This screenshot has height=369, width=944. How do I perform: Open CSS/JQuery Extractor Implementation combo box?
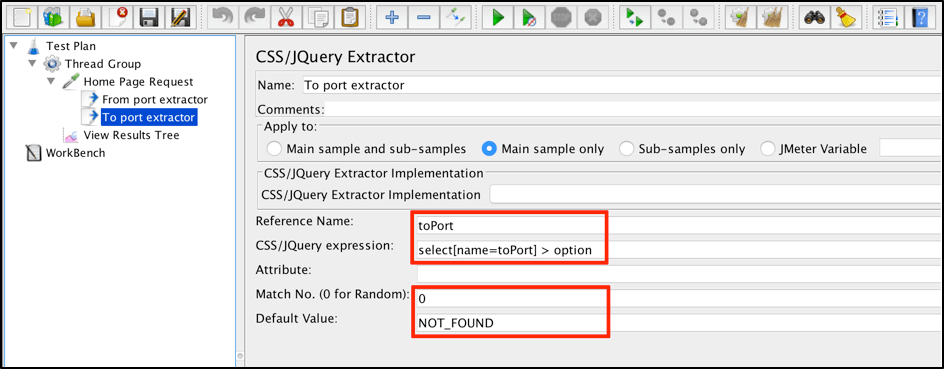(715, 194)
